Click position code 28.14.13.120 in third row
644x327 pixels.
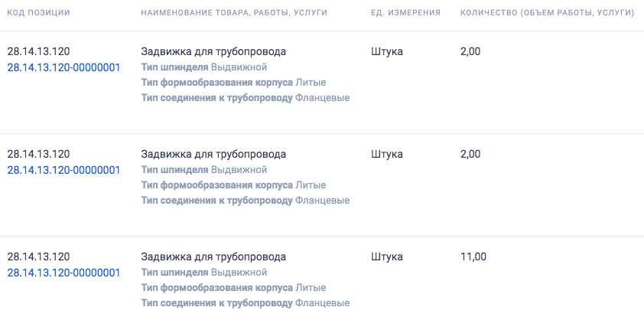[x=38, y=257]
